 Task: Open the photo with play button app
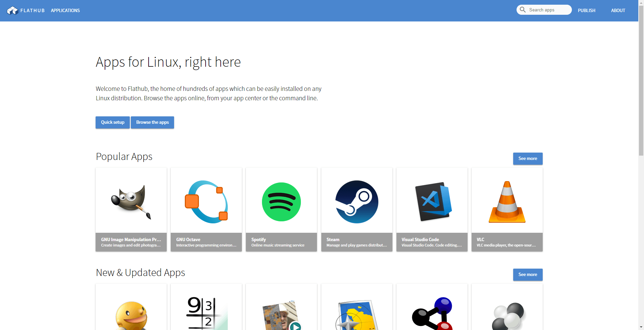[x=282, y=315]
